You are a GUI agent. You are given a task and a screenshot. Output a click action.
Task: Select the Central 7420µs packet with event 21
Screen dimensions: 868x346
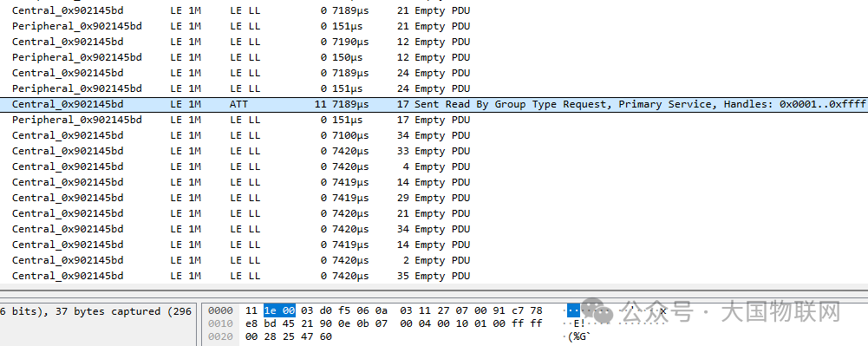434,213
